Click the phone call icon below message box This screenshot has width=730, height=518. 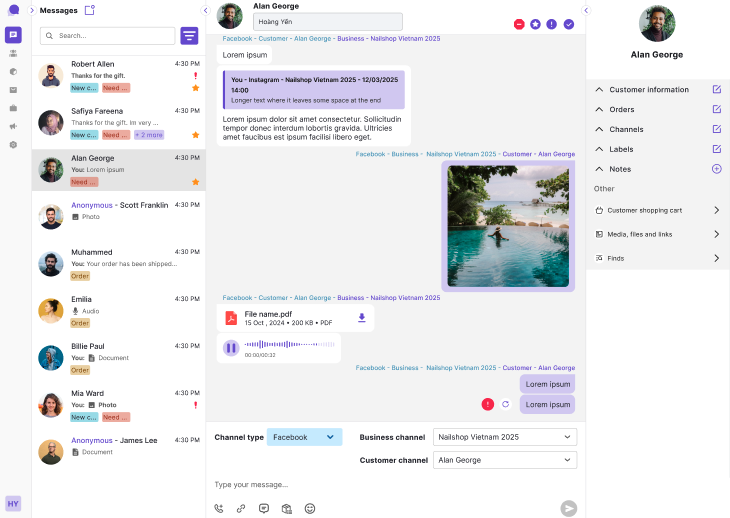coord(219,508)
